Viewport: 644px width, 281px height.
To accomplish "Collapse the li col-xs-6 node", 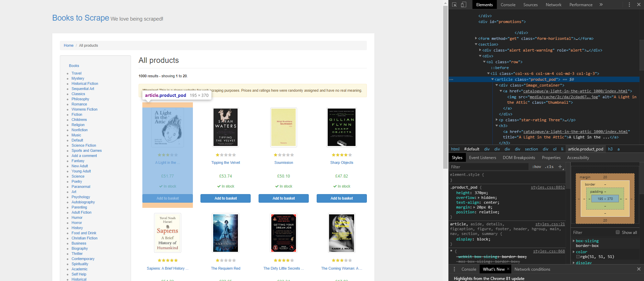I will point(488,74).
